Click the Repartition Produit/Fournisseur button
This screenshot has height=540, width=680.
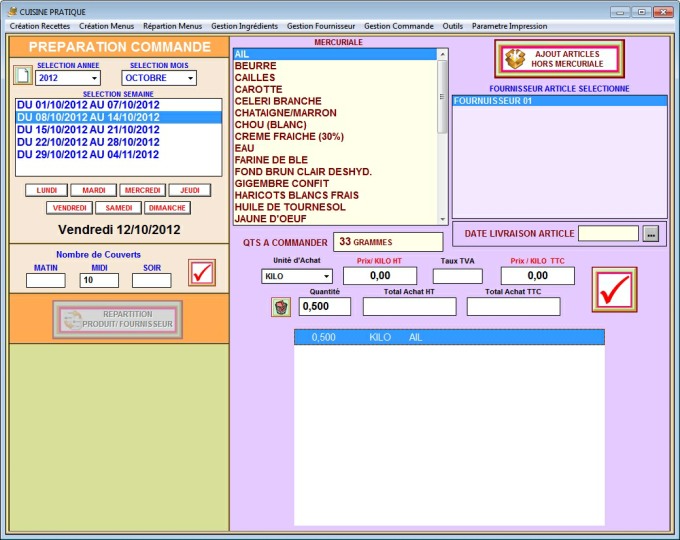118,319
